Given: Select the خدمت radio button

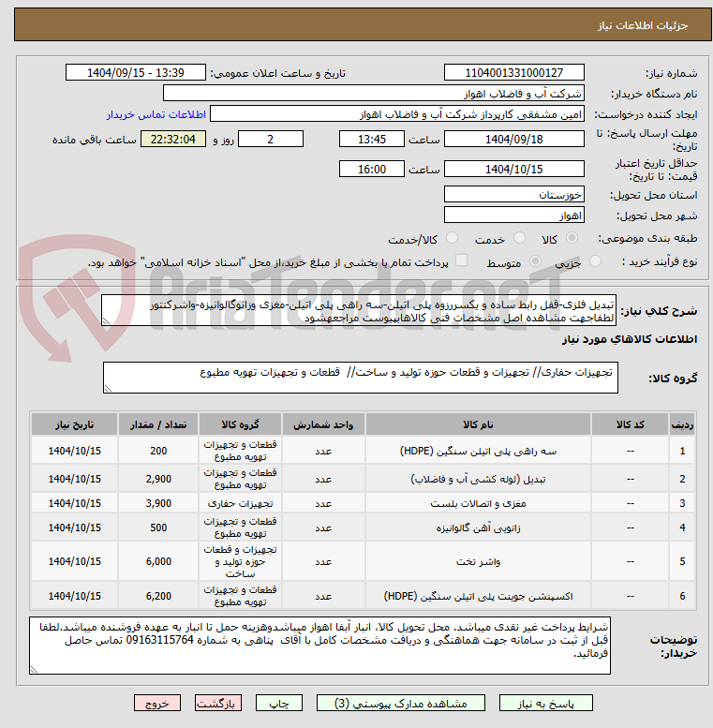Looking at the screenshot, I should pyautogui.click(x=519, y=238).
